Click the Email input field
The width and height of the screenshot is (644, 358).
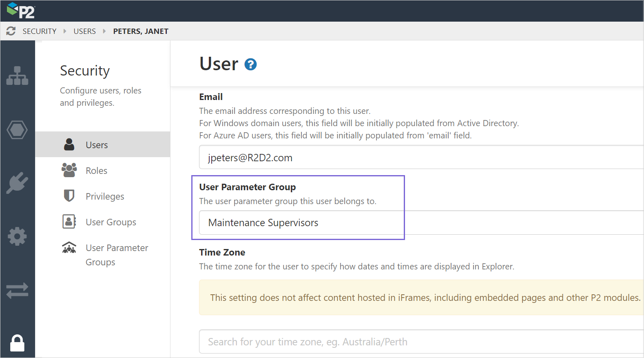click(x=420, y=158)
